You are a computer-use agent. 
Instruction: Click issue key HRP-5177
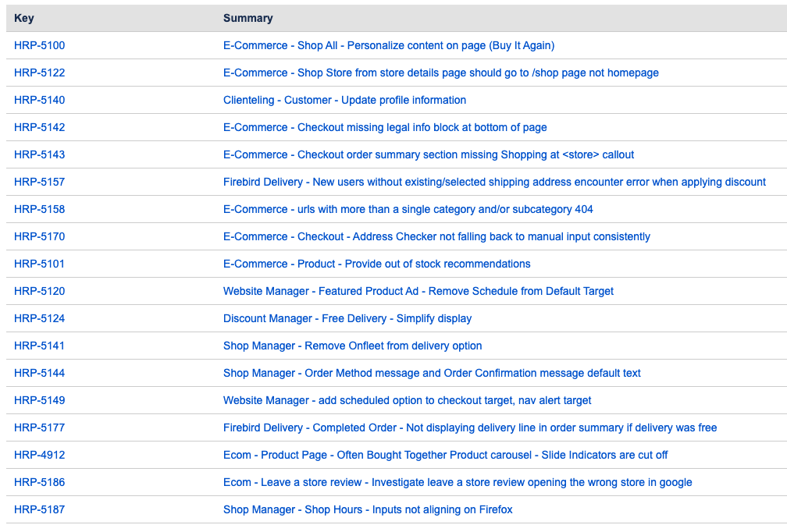39,427
